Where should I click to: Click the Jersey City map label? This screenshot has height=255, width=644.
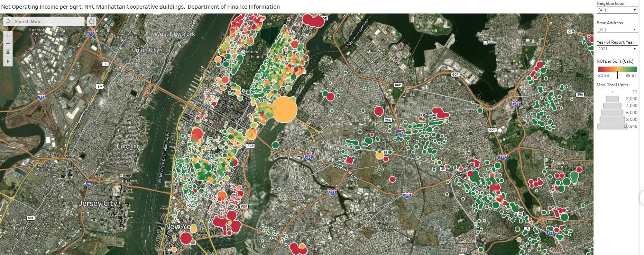(x=98, y=203)
